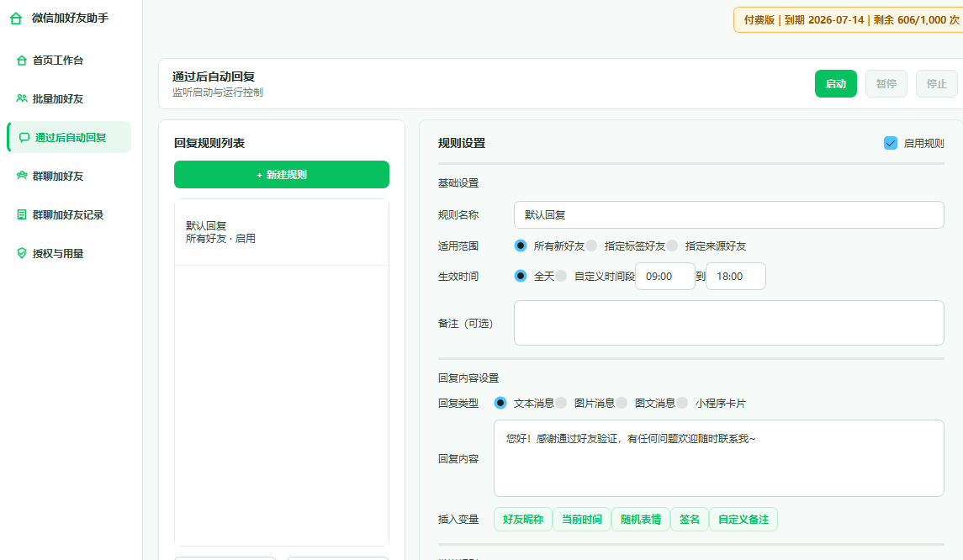This screenshot has width=963, height=560.
Task: Select the 指定来源好友 radio button
Action: click(673, 246)
